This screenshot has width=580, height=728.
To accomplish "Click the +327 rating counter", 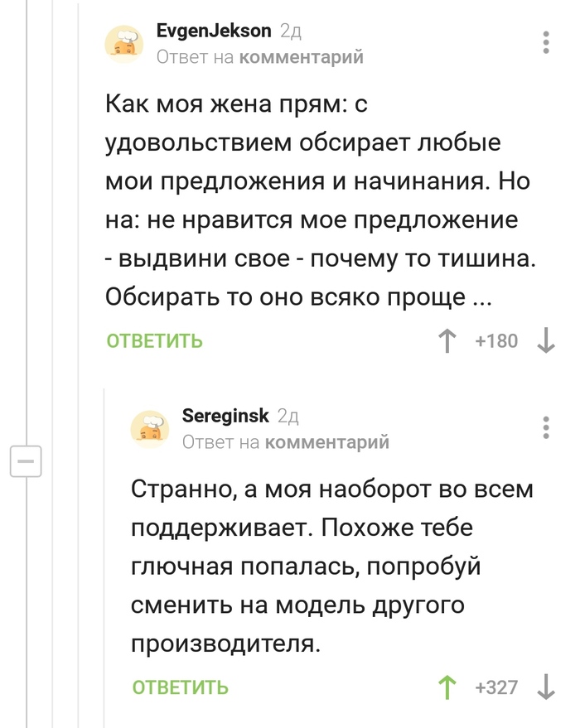I will [495, 687].
